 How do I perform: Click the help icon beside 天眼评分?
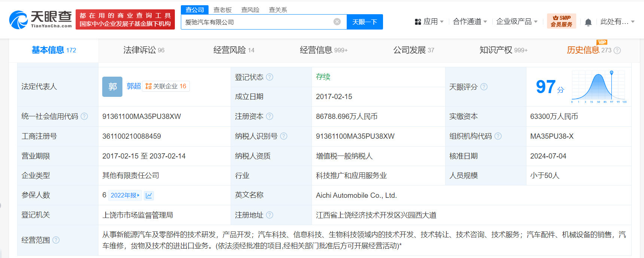tap(484, 87)
